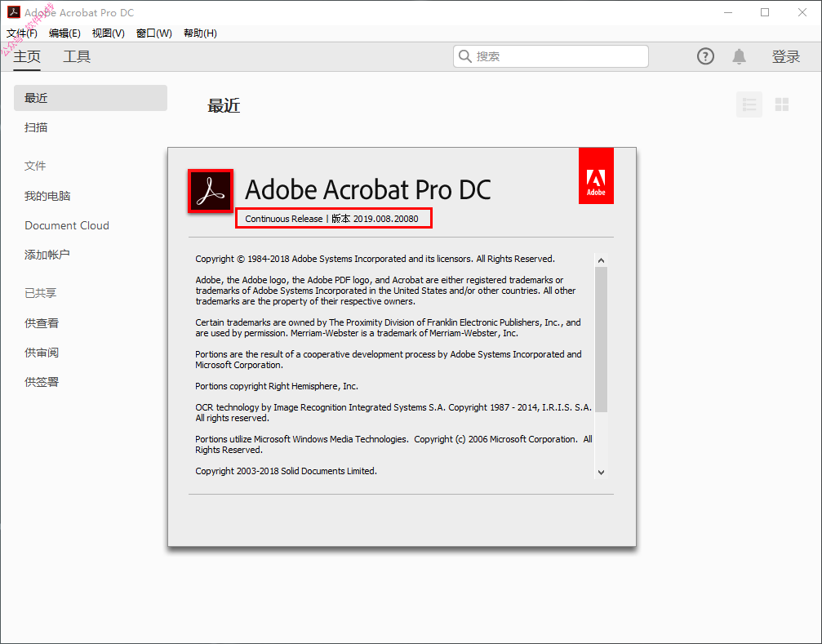Open the 帮助(H) menu
Image resolution: width=822 pixels, height=644 pixels.
[x=200, y=33]
